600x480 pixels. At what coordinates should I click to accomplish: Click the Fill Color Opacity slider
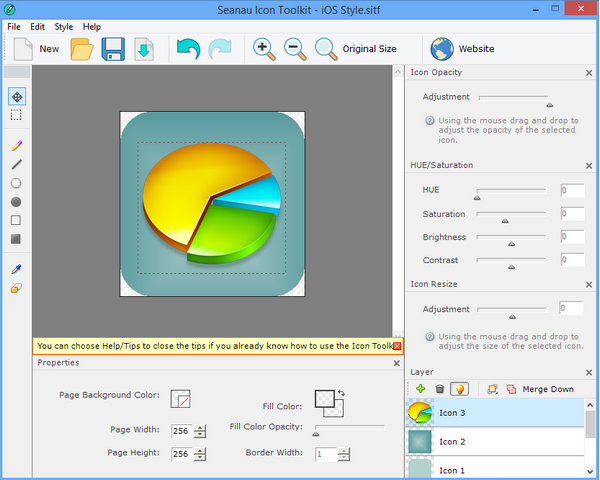[350, 429]
